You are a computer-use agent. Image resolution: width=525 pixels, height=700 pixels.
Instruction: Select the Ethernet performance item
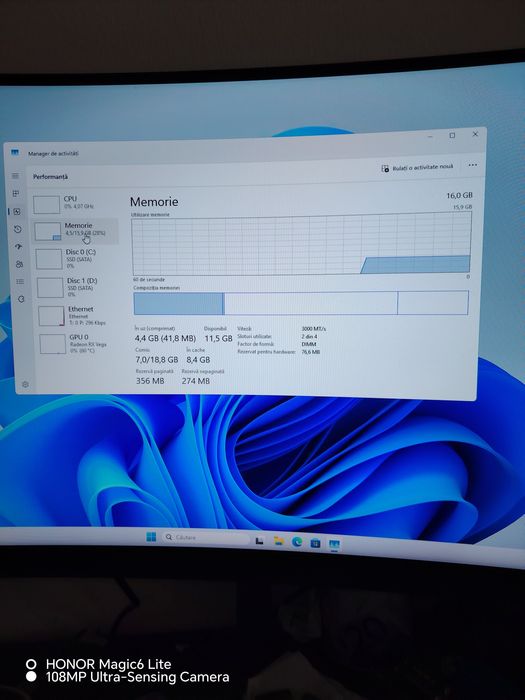pos(78,315)
